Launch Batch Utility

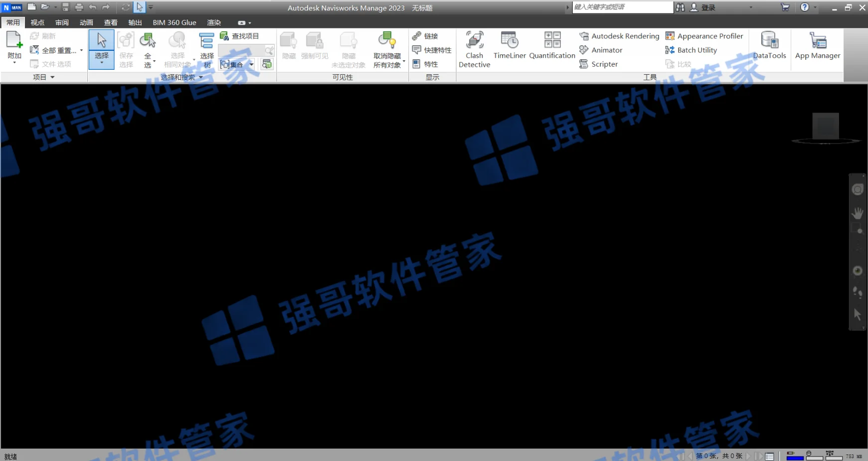pos(691,50)
